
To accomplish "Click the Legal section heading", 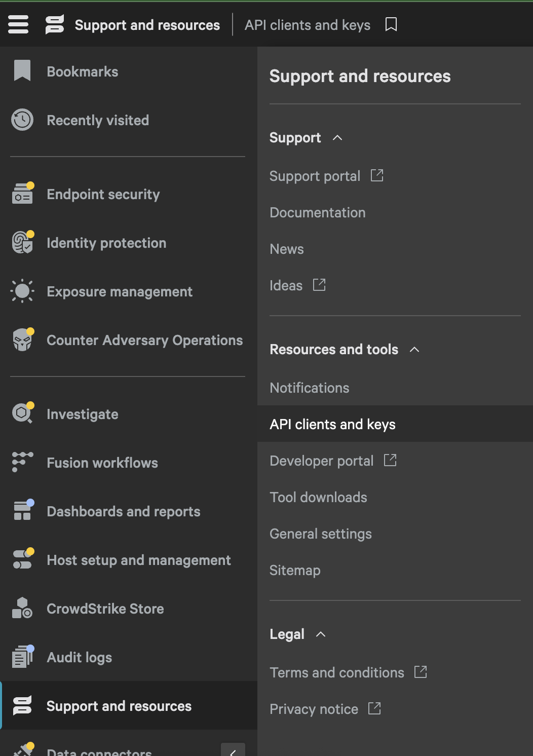I will pos(287,634).
